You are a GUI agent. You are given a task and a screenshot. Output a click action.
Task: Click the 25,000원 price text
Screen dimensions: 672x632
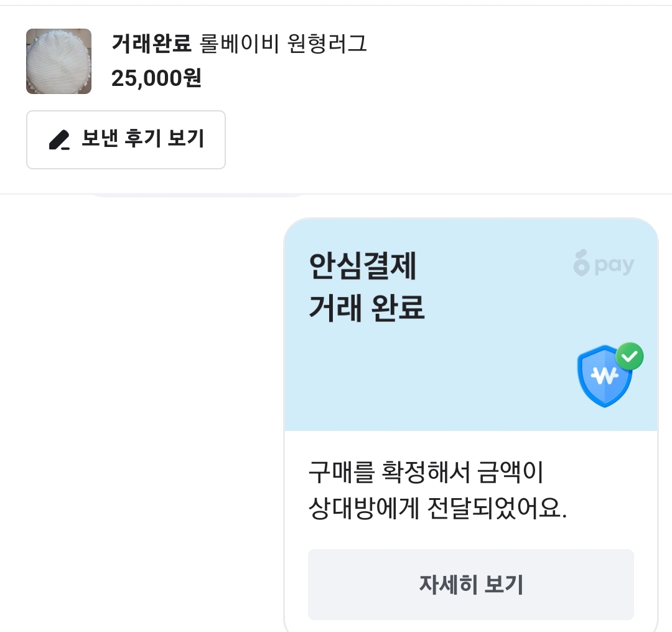coord(156,78)
